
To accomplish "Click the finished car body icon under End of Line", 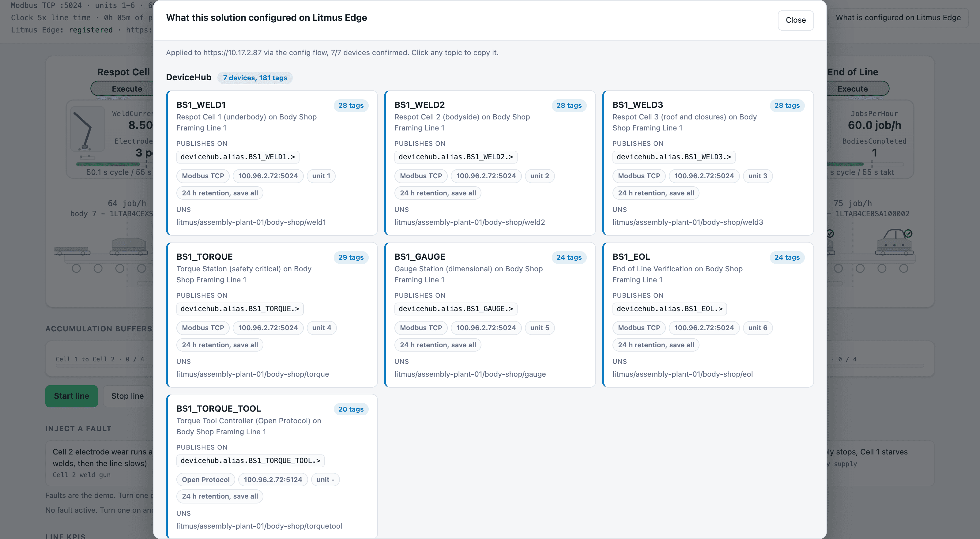I will tap(894, 242).
